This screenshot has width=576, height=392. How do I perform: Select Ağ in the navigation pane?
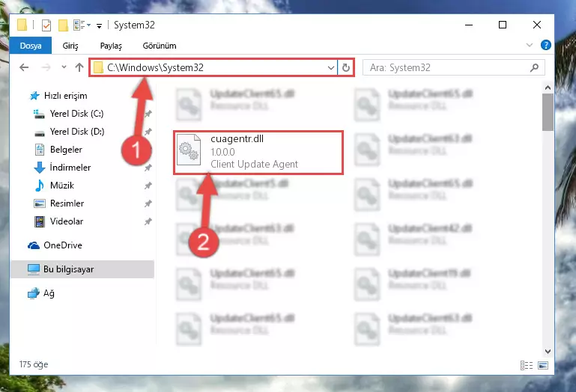point(49,293)
